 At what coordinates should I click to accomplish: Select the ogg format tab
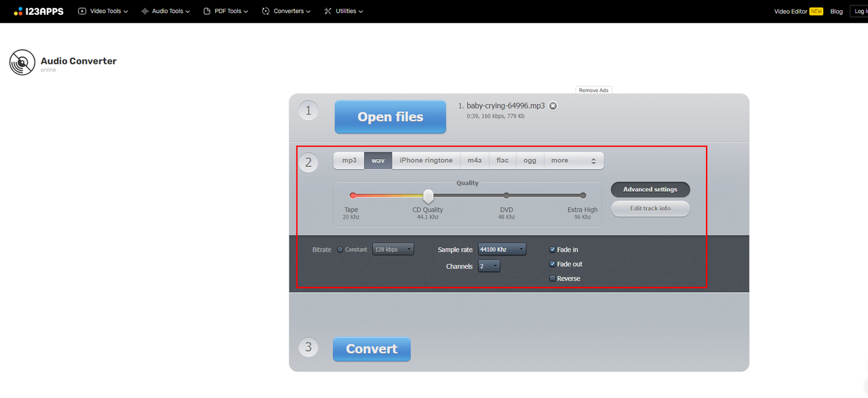(530, 161)
